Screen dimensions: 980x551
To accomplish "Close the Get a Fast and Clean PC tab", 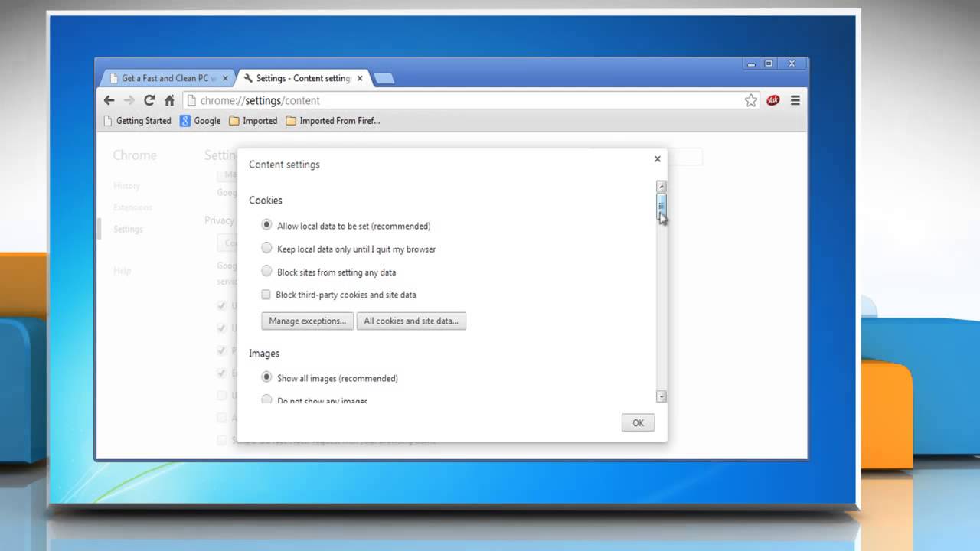I will click(225, 78).
